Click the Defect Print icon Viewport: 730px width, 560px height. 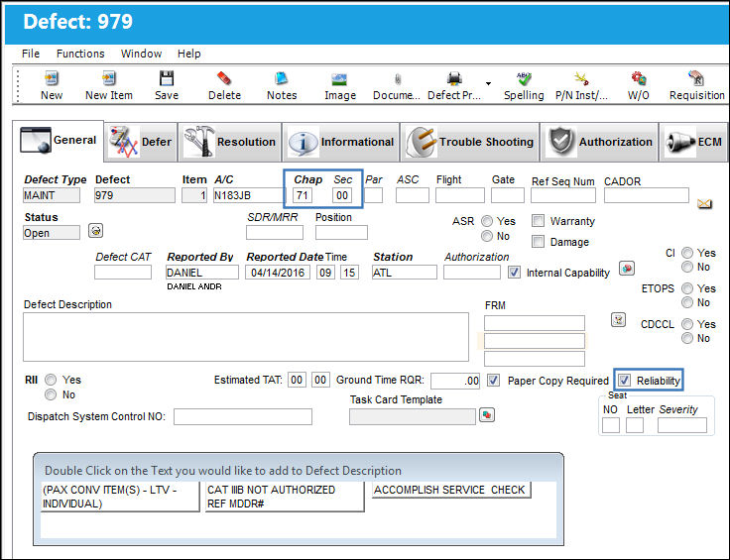pos(454,78)
